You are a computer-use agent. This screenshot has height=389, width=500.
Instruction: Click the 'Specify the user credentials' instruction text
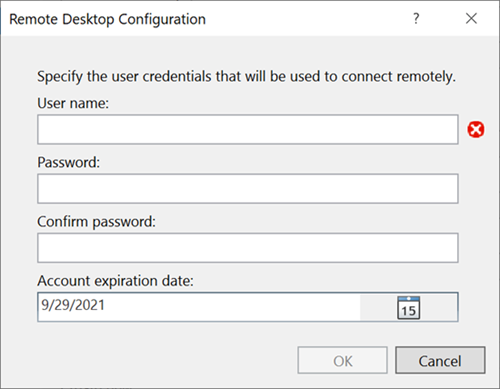coord(246,77)
